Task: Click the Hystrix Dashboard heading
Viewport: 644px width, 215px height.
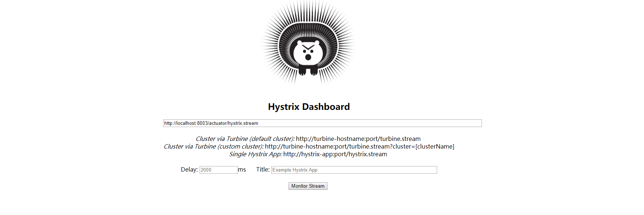Action: (x=309, y=107)
